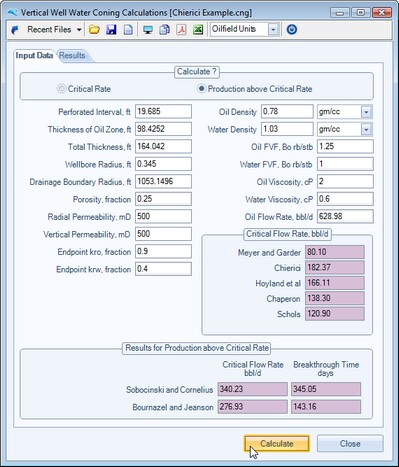
Task: Click the save floppy disk icon
Action: pyautogui.click(x=111, y=30)
